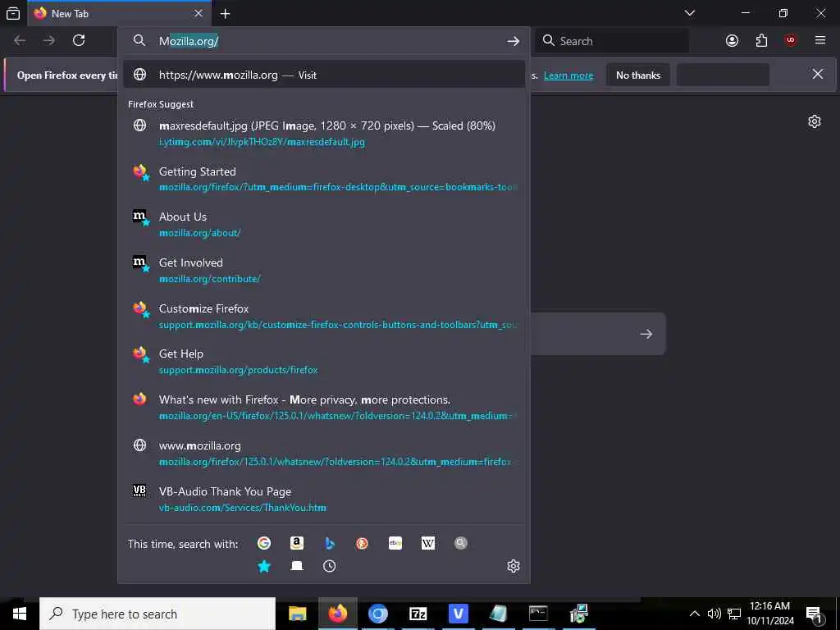Follow the Learn more link
The width and height of the screenshot is (840, 630).
pyautogui.click(x=568, y=75)
